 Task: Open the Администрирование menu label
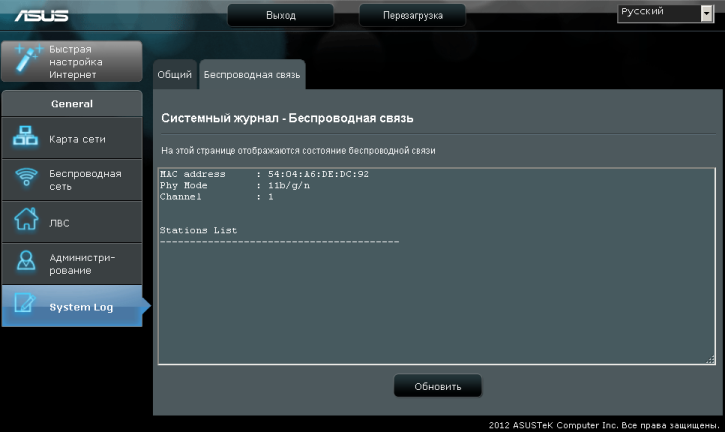click(x=82, y=264)
